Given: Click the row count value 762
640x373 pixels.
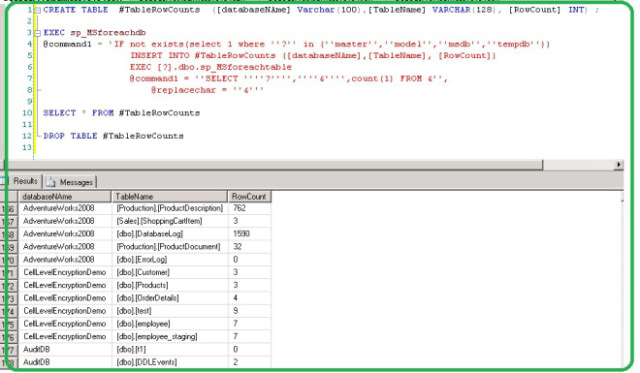Looking at the screenshot, I should 240,208.
